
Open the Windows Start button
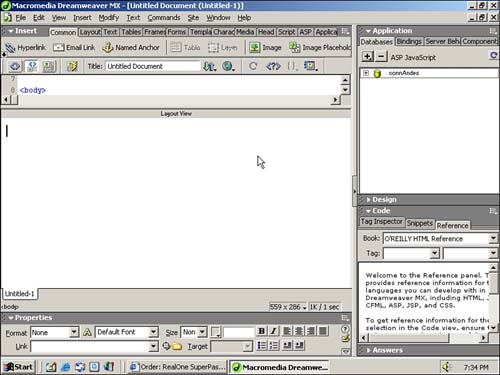(18, 367)
